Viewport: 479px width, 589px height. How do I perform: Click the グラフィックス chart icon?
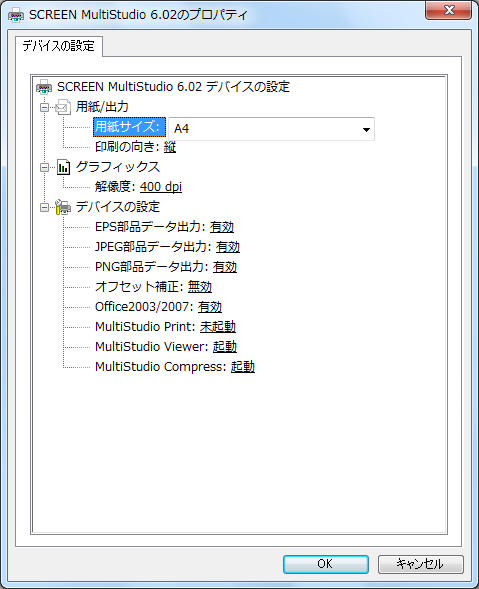coord(63,167)
